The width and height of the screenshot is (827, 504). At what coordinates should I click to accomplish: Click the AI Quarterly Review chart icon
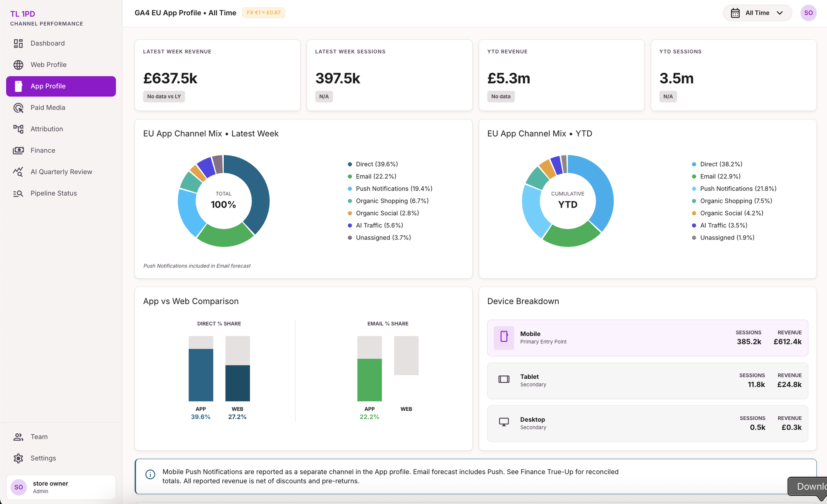(x=18, y=172)
